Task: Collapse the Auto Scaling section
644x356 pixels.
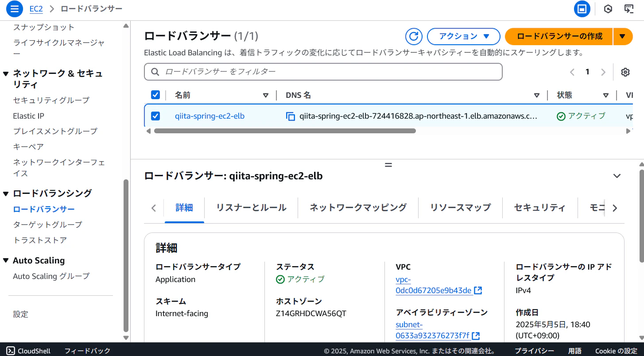Action: click(6, 261)
